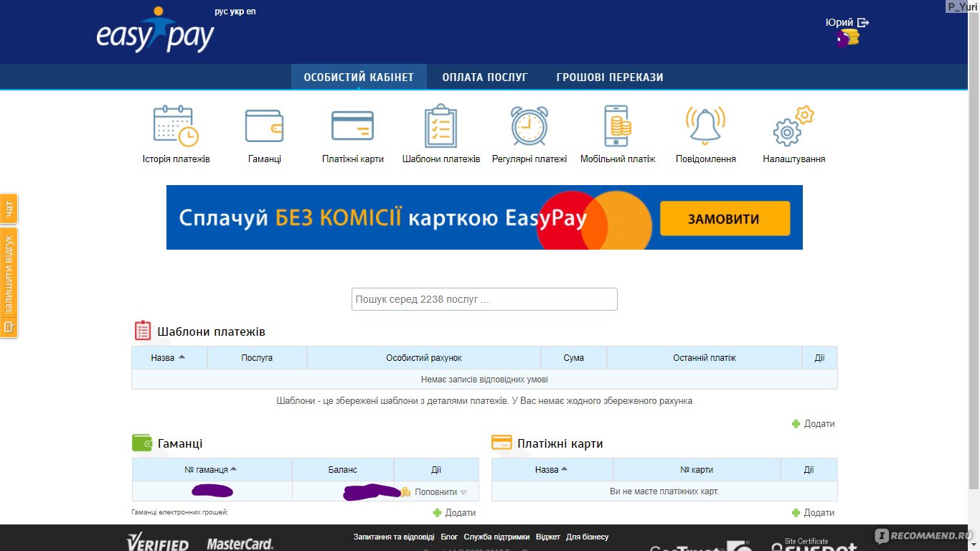Click the orange Платіжні карти section icon
Image resolution: width=980 pixels, height=551 pixels.
(x=501, y=443)
